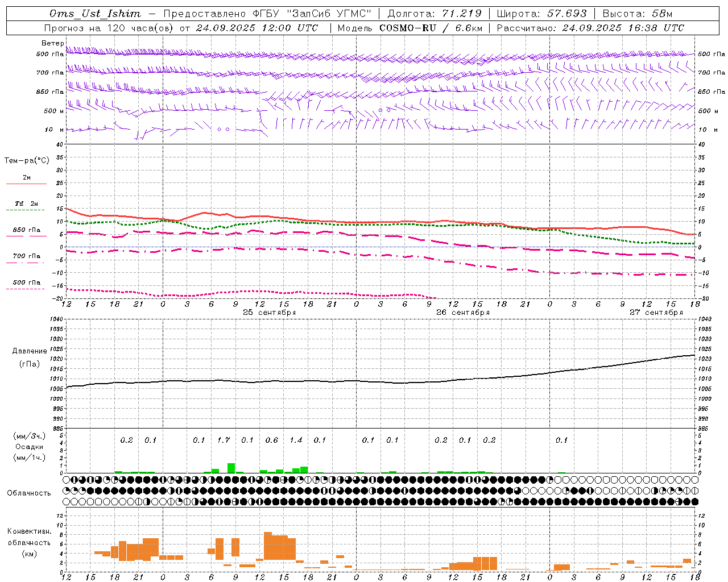
Task: Click the (мм/1ч.) hourly precipitation label
Action: pos(30,458)
